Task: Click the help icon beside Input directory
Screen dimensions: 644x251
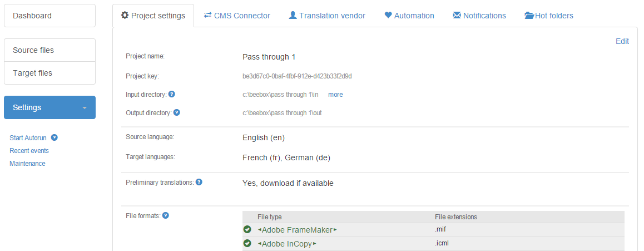Action: pyautogui.click(x=172, y=94)
